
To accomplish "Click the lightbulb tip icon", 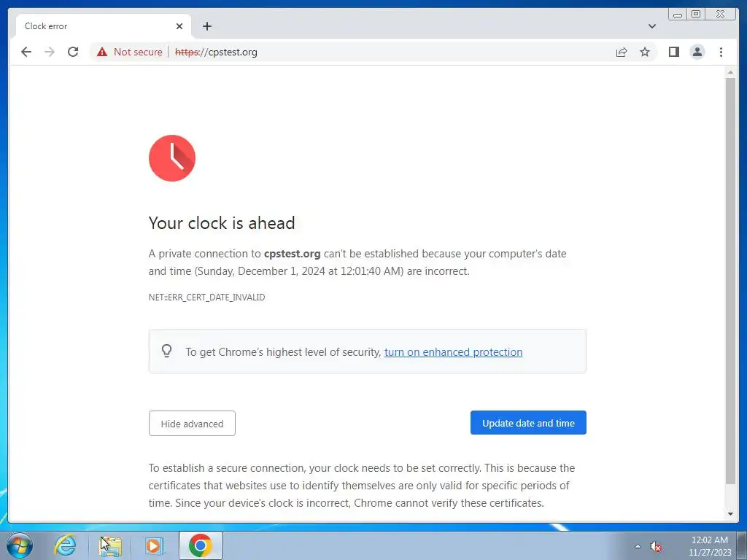I will click(x=167, y=351).
